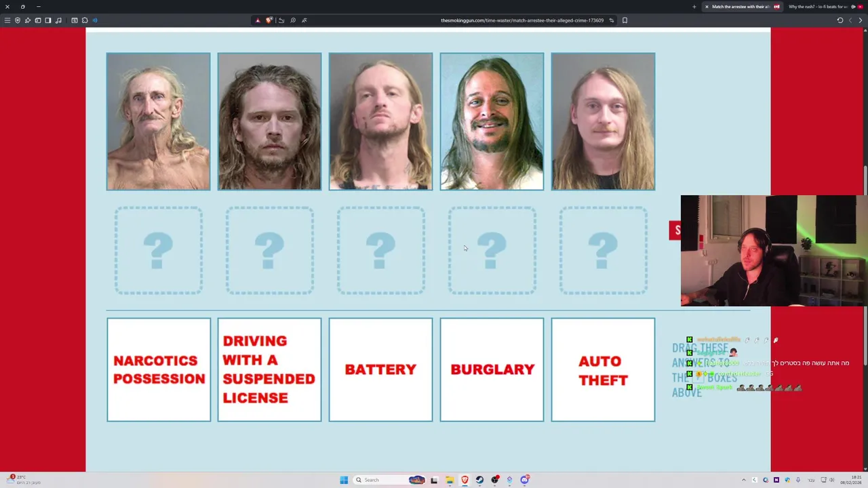Switch to Match the arrestee tab

tap(742, 7)
